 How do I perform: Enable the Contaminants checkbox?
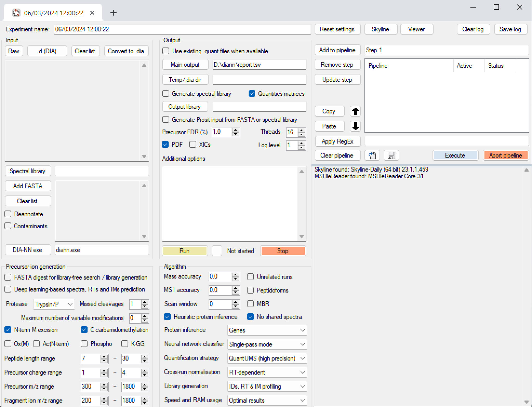pos(8,226)
